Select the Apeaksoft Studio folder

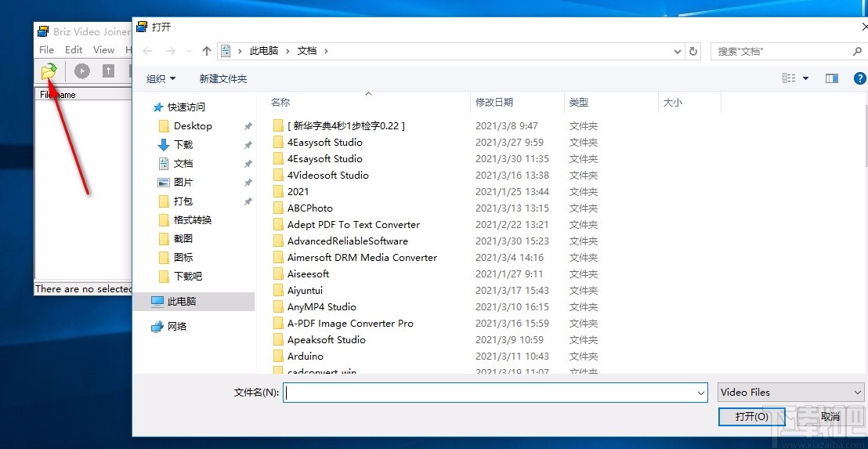tap(327, 340)
